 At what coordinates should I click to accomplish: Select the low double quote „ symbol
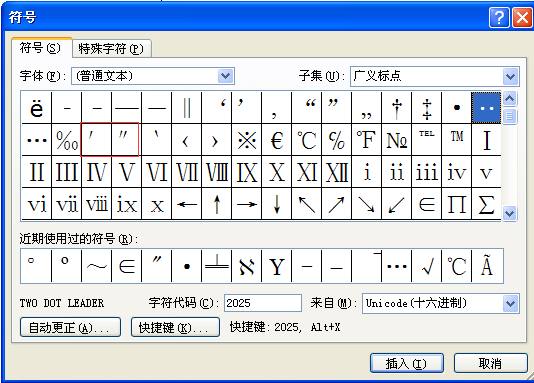tap(367, 108)
